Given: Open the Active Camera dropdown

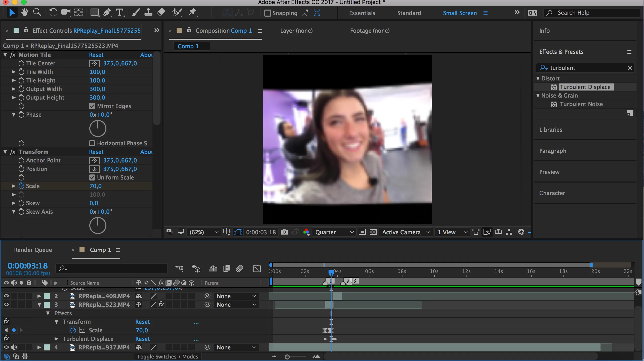Looking at the screenshot, I should coord(406,232).
